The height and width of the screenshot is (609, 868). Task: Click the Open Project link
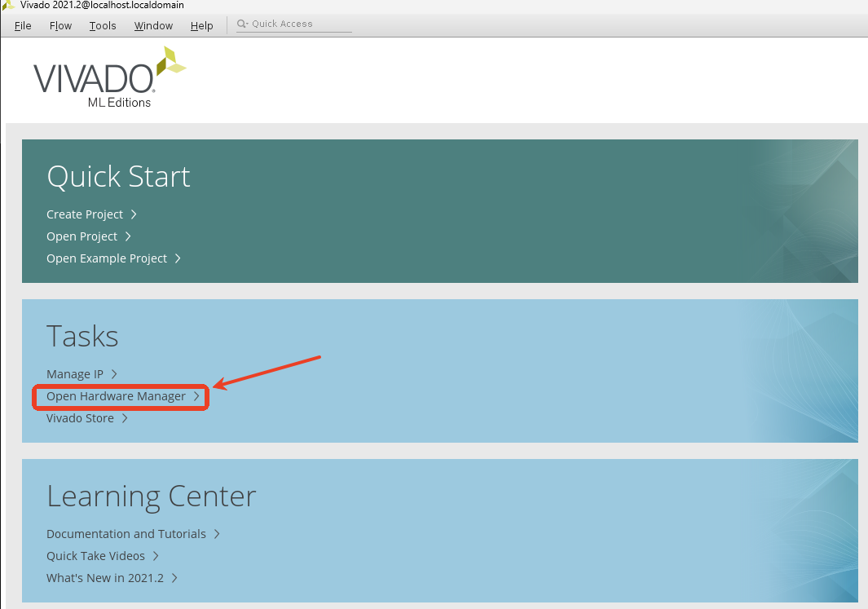pyautogui.click(x=82, y=236)
